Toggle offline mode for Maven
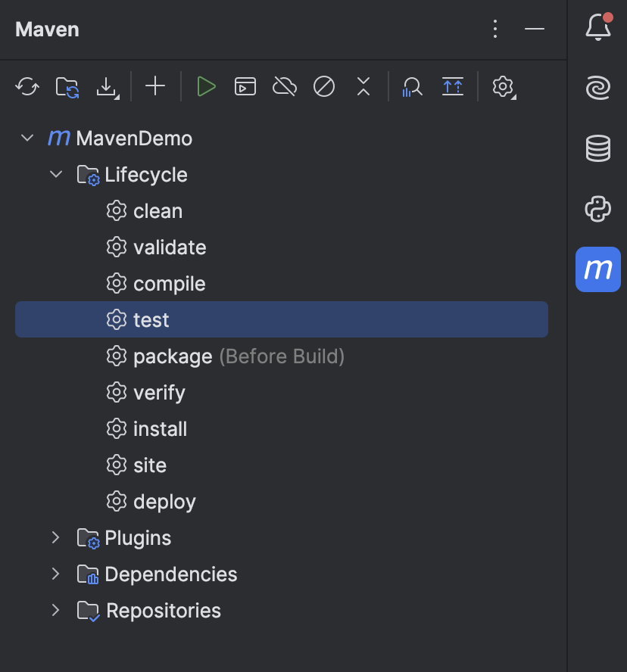This screenshot has height=672, width=627. 285,86
